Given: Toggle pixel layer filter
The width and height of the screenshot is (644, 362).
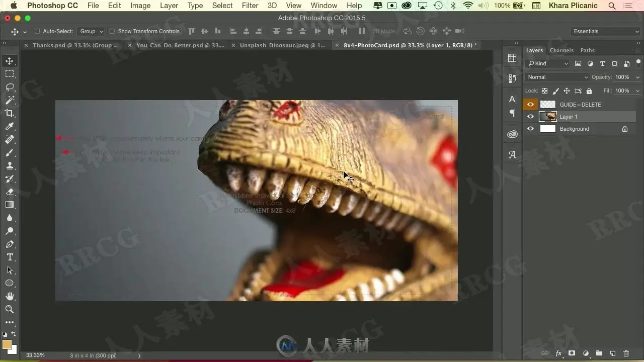Looking at the screenshot, I should [578, 64].
